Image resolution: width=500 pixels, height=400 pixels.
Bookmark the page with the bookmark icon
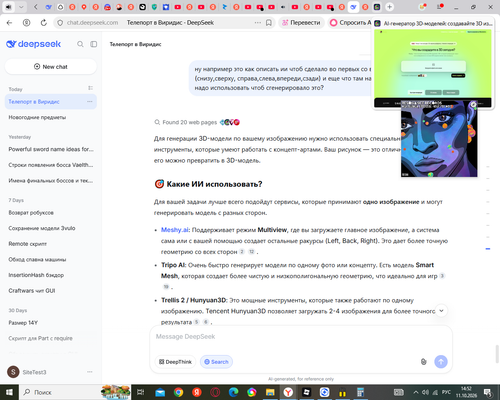pyautogui.click(x=269, y=23)
